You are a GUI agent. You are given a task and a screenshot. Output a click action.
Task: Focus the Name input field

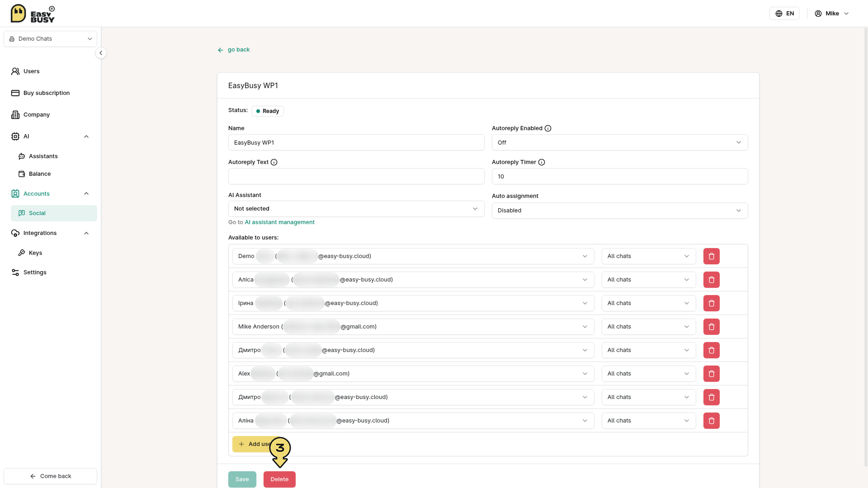click(x=356, y=142)
